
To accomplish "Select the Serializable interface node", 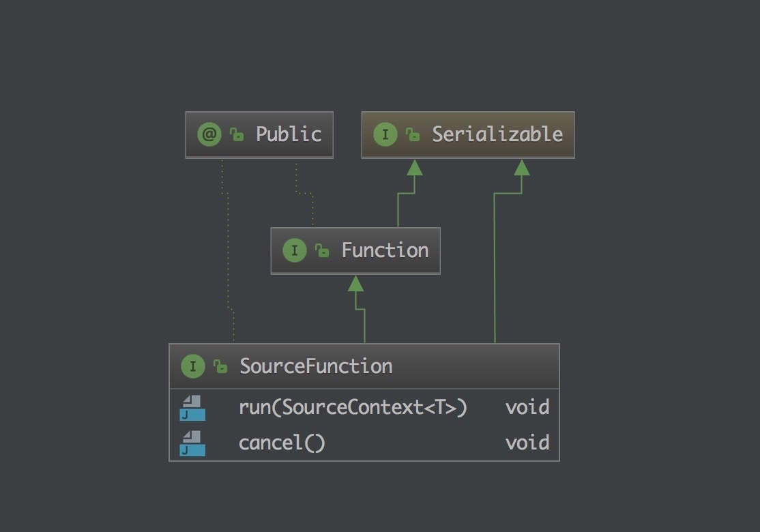I will 468,134.
